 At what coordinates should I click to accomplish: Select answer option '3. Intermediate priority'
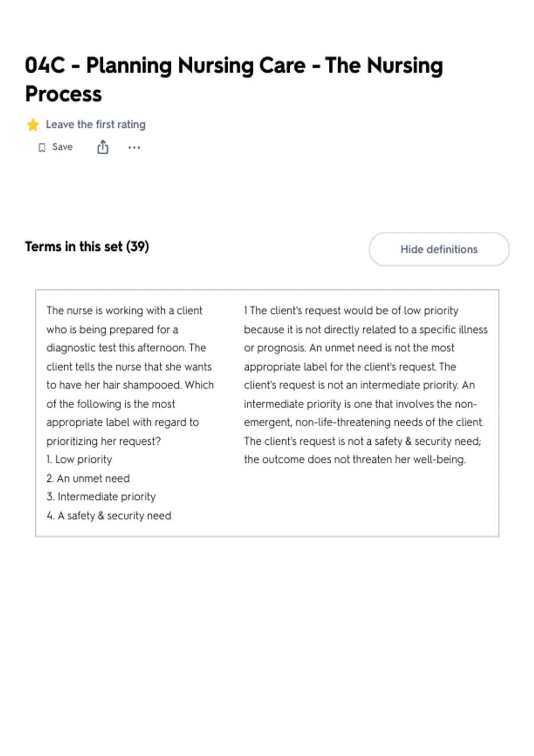(101, 497)
